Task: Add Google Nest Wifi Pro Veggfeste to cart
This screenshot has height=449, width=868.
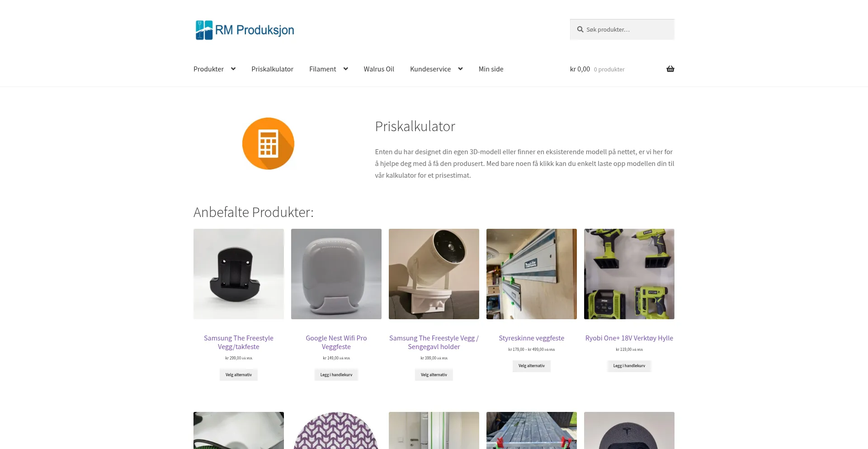Action: pyautogui.click(x=336, y=375)
